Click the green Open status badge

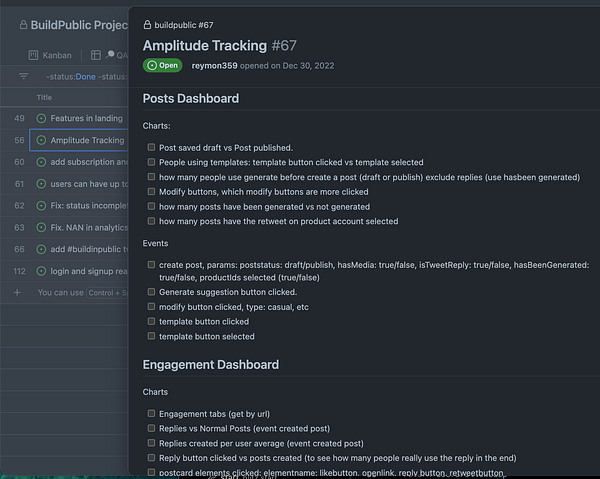(163, 65)
